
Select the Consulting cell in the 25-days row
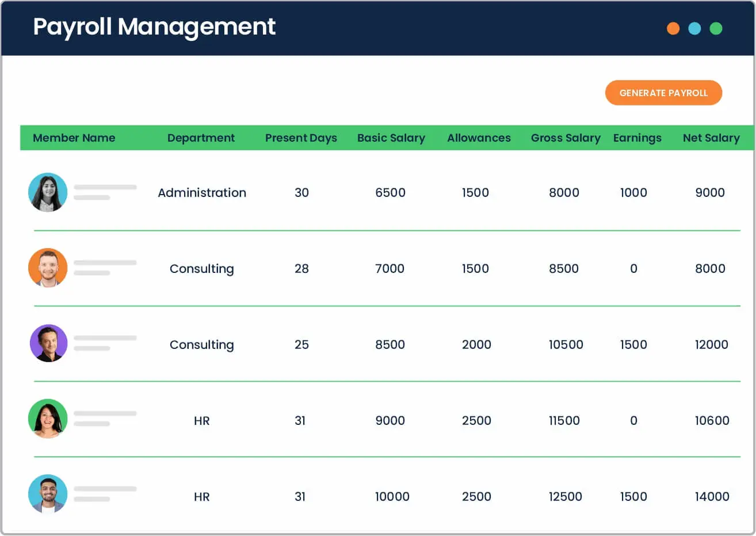coord(202,345)
